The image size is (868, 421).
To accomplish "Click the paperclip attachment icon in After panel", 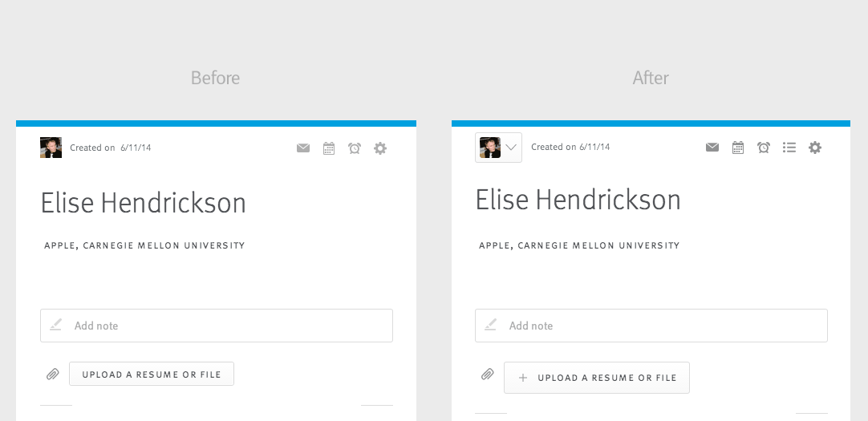I will [487, 374].
